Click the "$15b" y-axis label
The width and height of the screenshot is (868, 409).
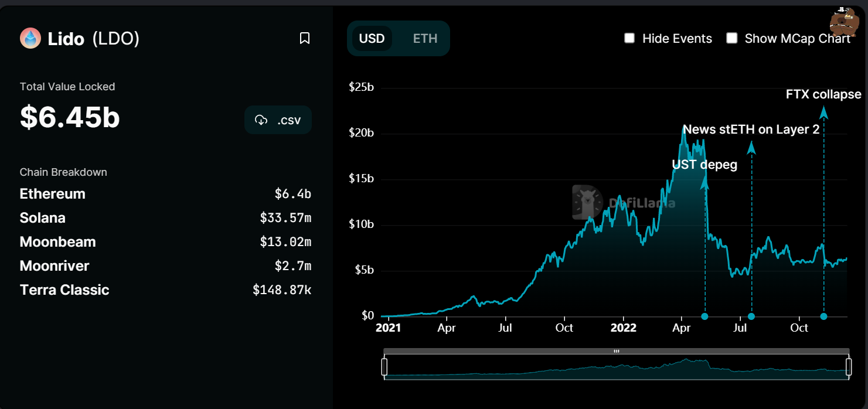(361, 178)
